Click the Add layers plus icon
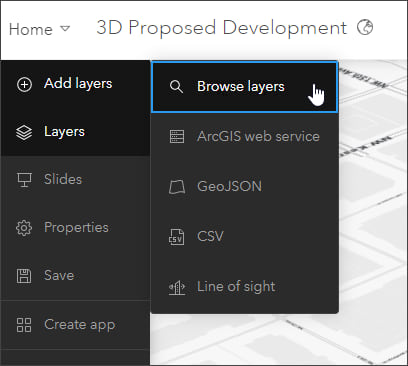Viewport: 408px width, 366px height. (24, 84)
